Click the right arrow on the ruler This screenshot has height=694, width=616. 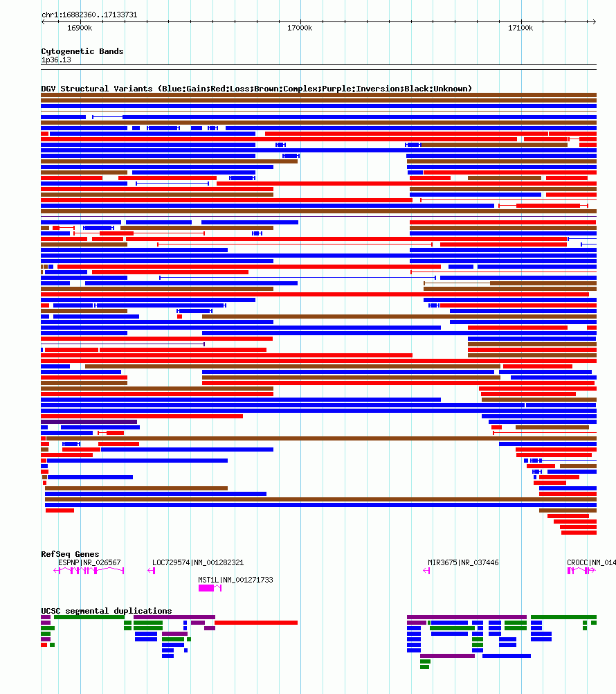(x=594, y=21)
